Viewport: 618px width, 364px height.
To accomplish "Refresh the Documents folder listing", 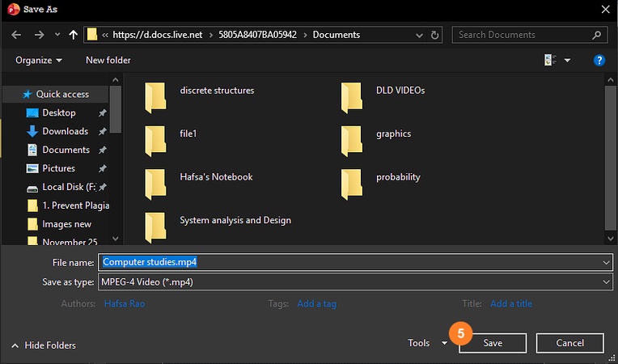I will [x=436, y=35].
